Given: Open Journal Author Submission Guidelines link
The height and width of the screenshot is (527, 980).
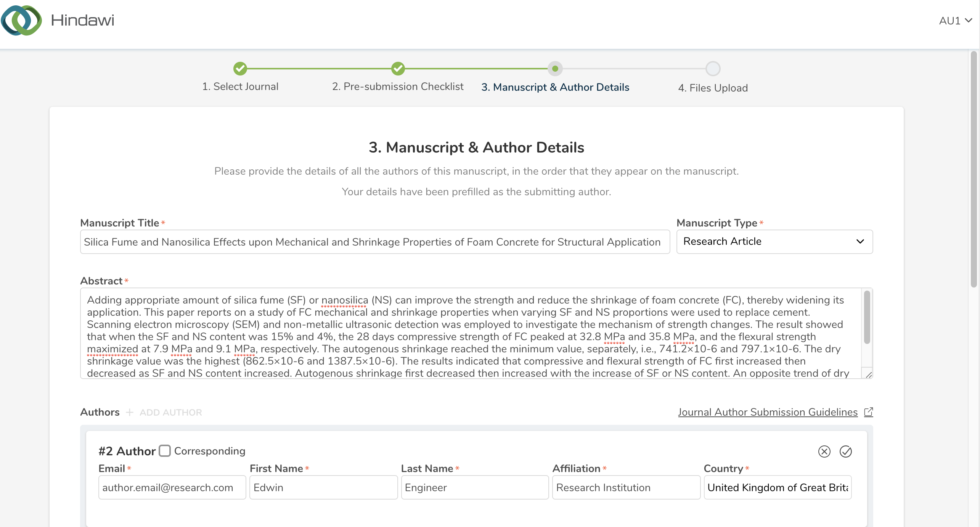Looking at the screenshot, I should pyautogui.click(x=768, y=412).
